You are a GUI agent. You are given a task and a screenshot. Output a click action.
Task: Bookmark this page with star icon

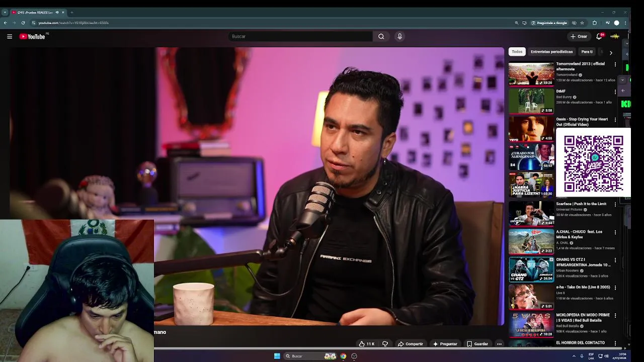[582, 23]
